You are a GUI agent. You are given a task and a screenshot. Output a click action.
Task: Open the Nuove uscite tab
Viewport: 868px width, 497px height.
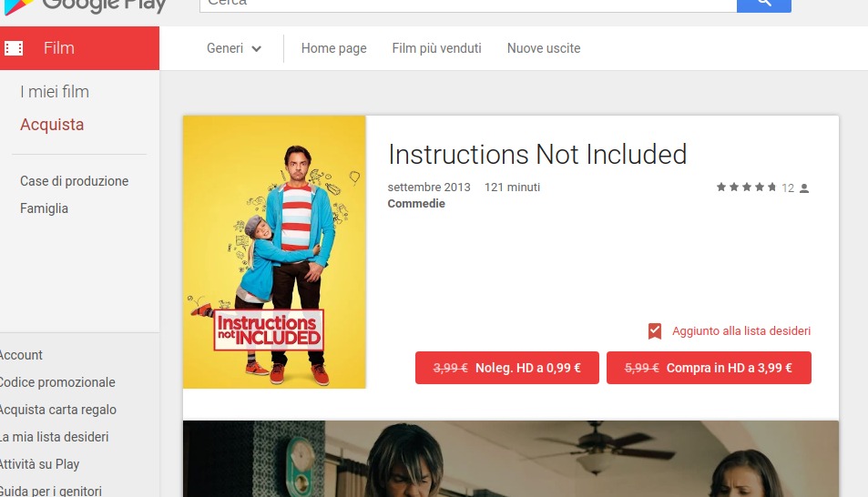coord(544,48)
